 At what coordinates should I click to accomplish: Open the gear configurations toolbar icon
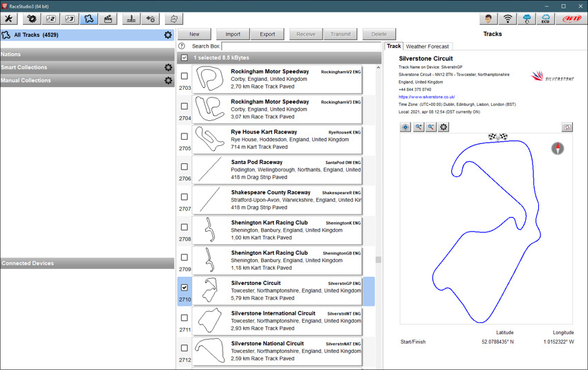32,19
